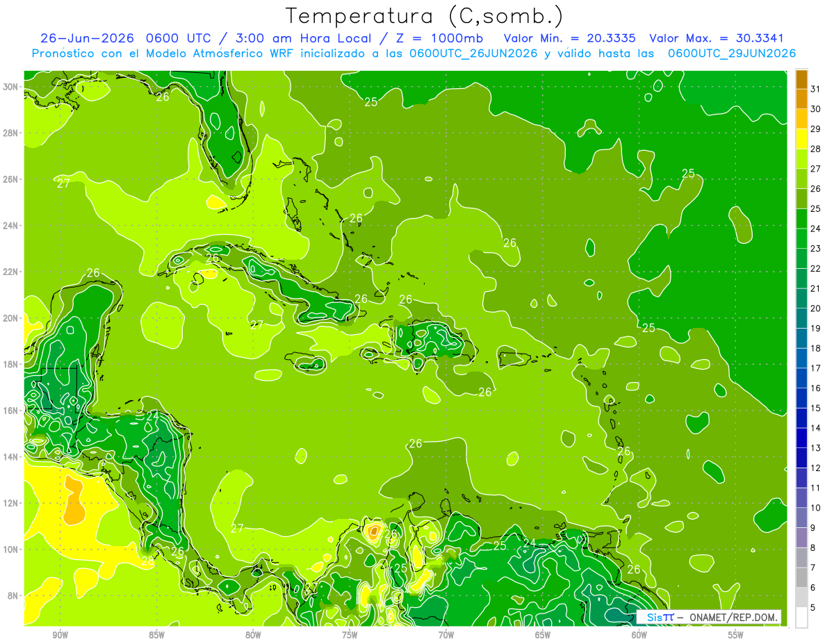This screenshot has width=834, height=644.
Task: Click the "90W" longitude label
Action: tap(60, 634)
